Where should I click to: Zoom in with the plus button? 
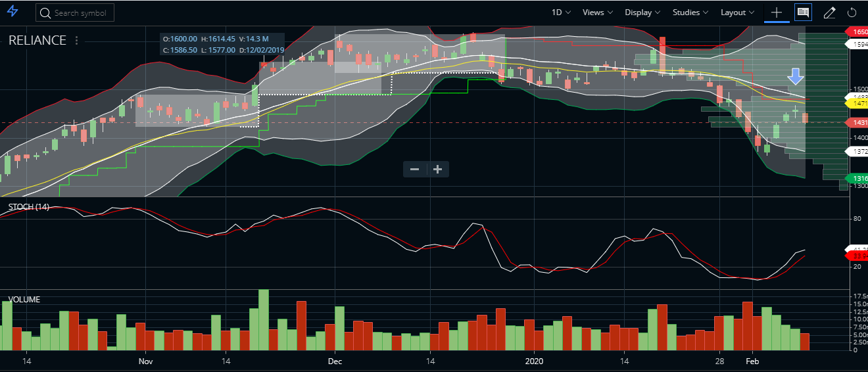(437, 169)
